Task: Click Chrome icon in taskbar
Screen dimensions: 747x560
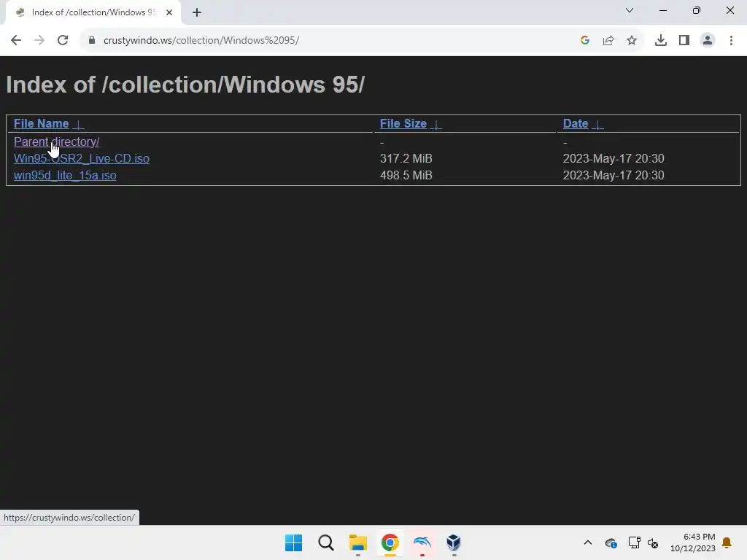Action: 390,542
